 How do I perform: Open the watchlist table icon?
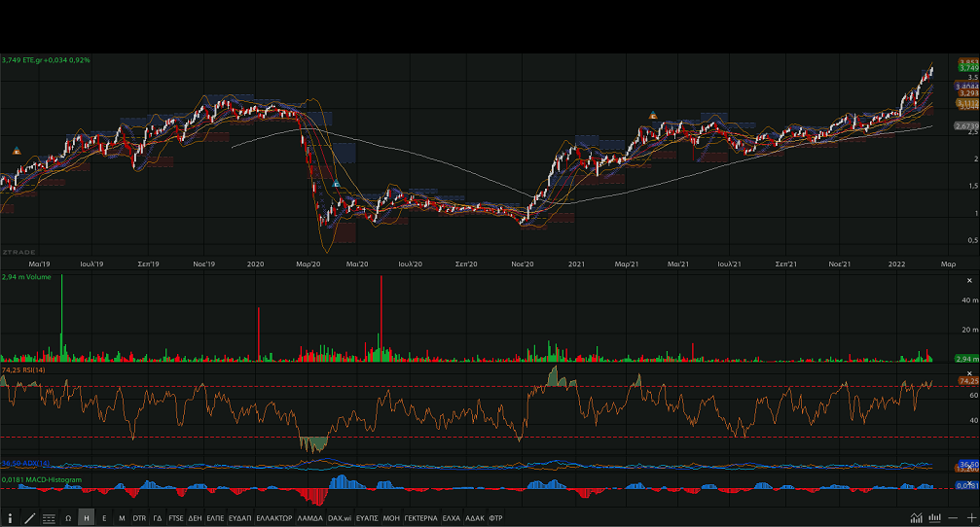tap(49, 518)
